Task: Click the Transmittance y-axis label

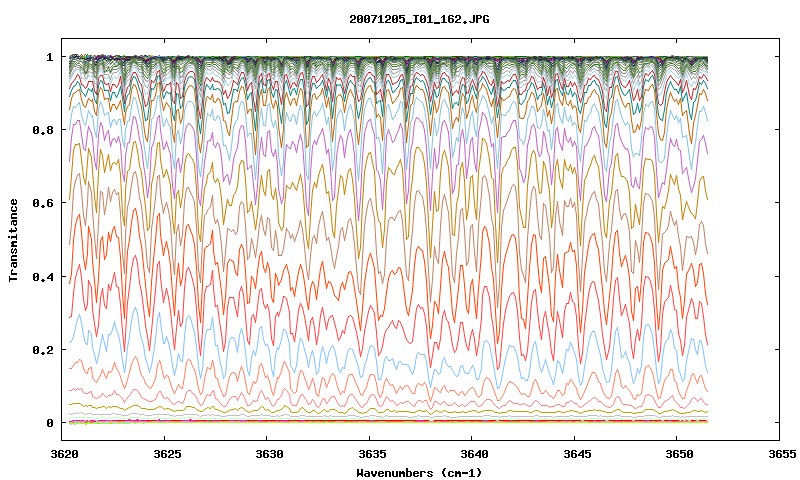Action: pyautogui.click(x=14, y=240)
